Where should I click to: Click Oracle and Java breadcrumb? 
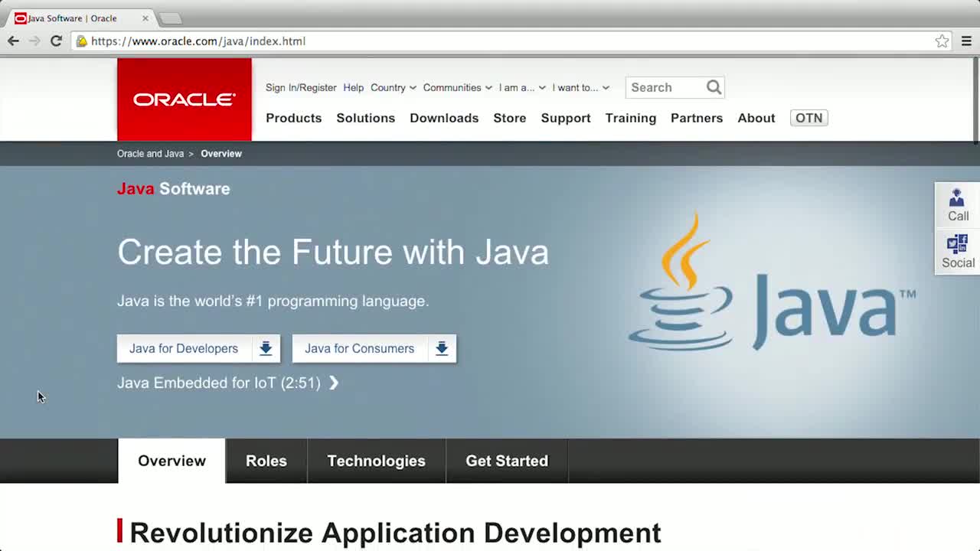(150, 154)
